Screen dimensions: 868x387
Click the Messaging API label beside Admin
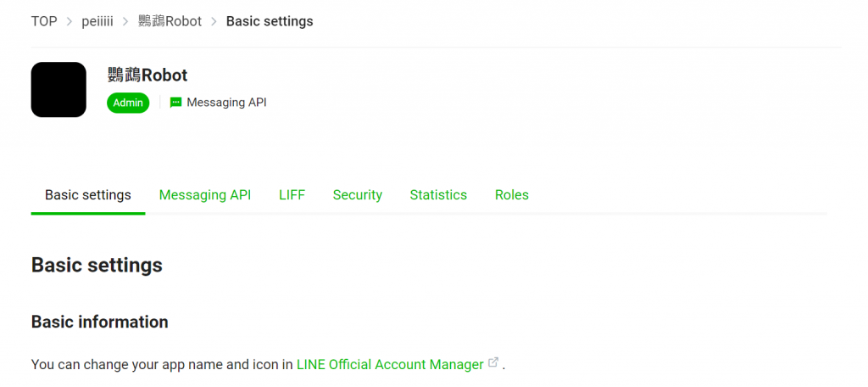(x=226, y=103)
